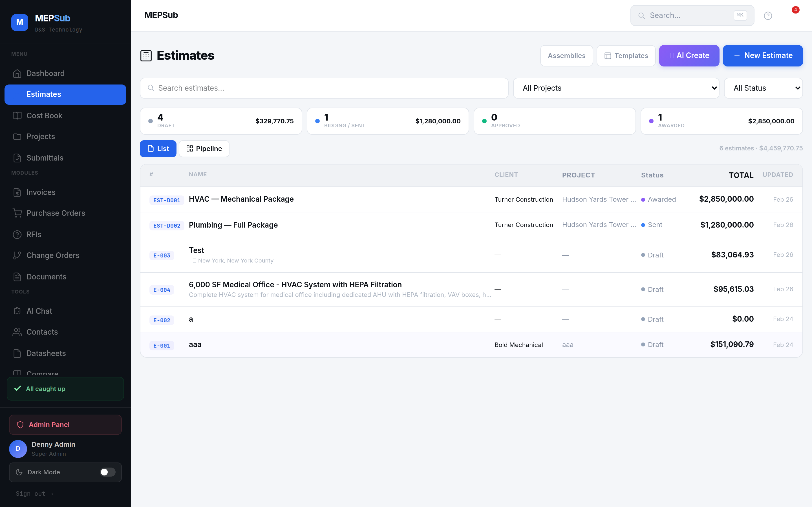Click the MEPSub M logo icon

click(x=19, y=23)
